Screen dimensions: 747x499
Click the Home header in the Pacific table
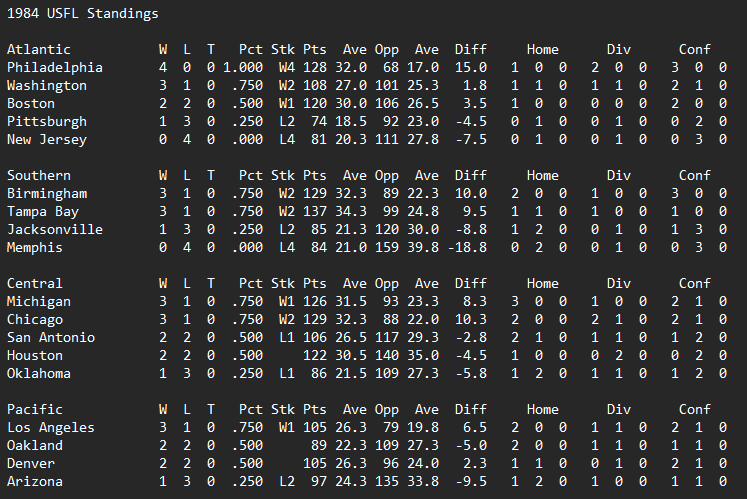click(543, 409)
